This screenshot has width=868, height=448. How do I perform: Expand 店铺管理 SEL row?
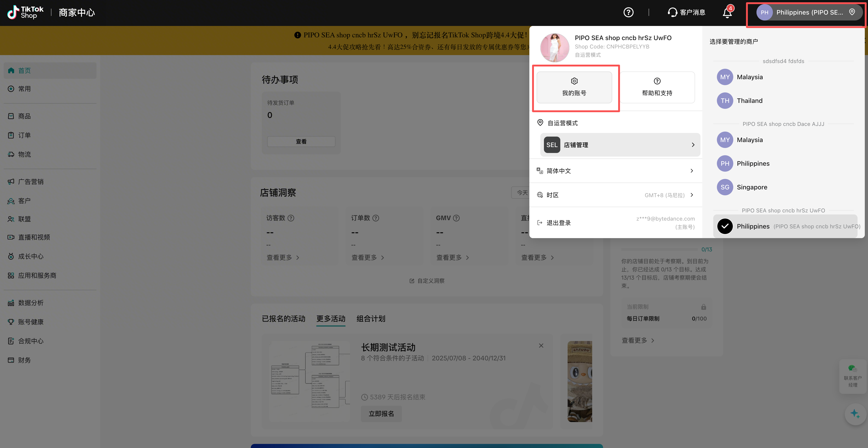click(x=620, y=145)
